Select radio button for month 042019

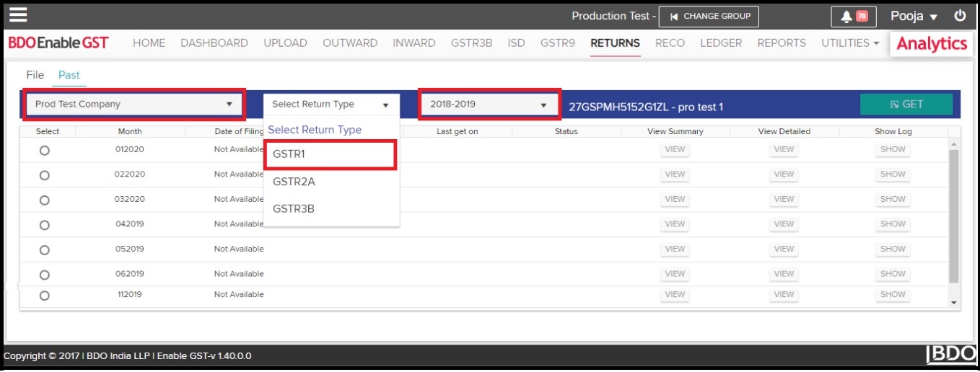[x=44, y=225]
